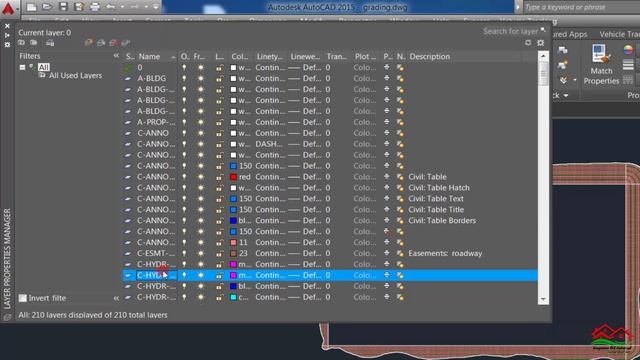The image size is (640, 360).
Task: Click the chevron beside Invert filter
Action: [x=116, y=298]
